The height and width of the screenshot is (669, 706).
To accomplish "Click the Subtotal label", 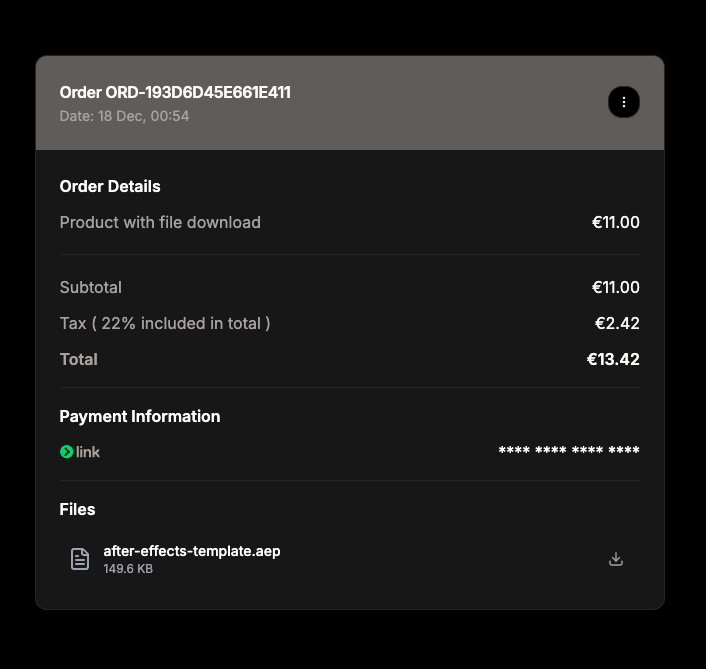I will point(91,287).
